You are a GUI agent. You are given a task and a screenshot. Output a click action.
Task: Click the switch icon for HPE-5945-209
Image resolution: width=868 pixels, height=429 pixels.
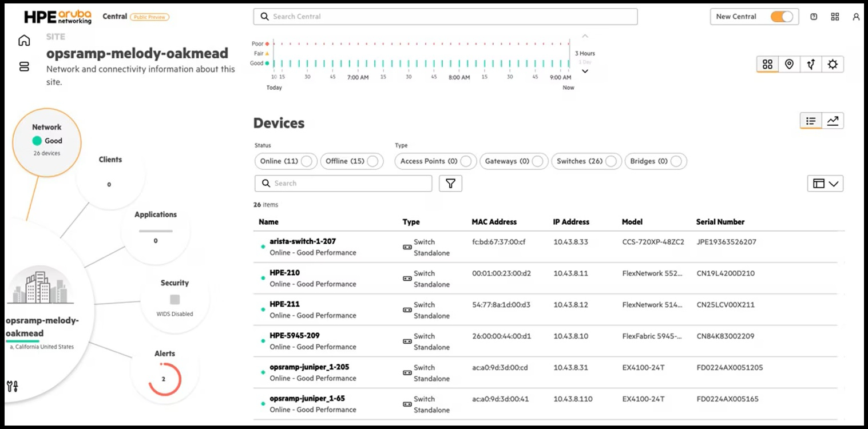tap(407, 341)
